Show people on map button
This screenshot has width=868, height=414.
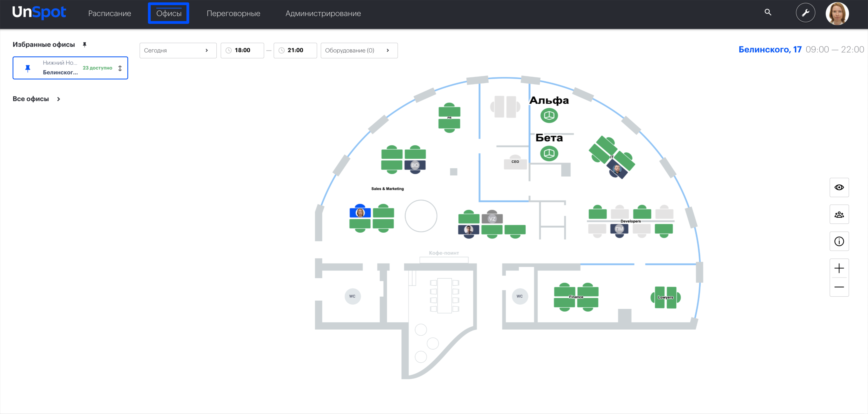(x=839, y=214)
